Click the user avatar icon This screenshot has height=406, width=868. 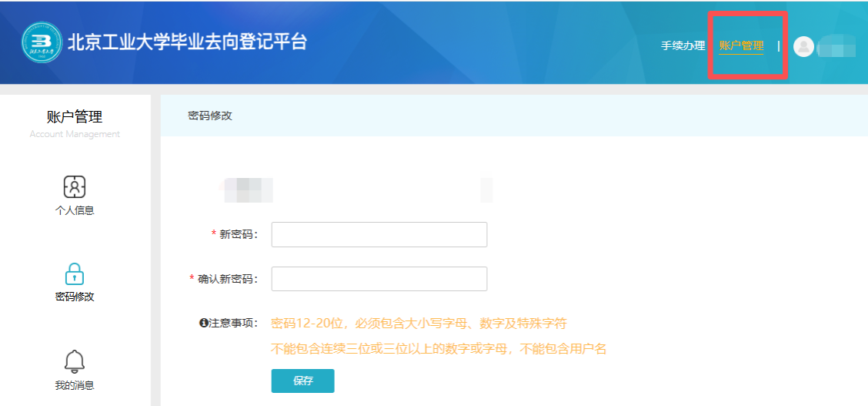pos(803,47)
